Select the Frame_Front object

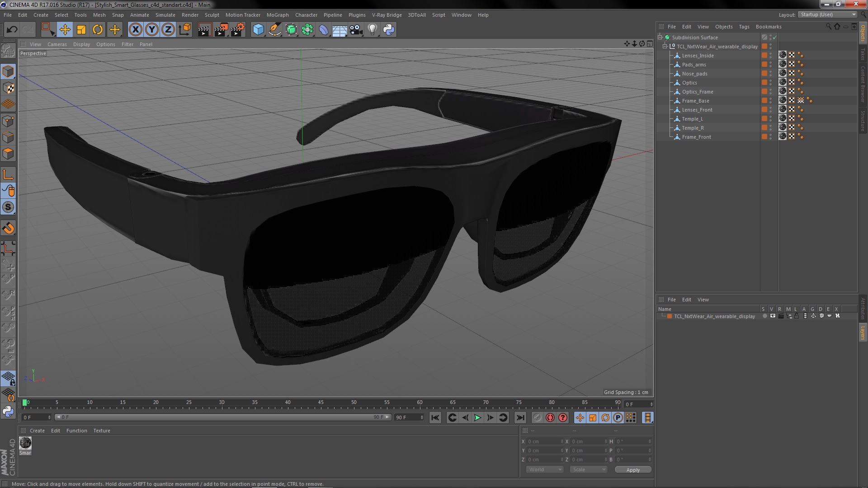tap(696, 137)
